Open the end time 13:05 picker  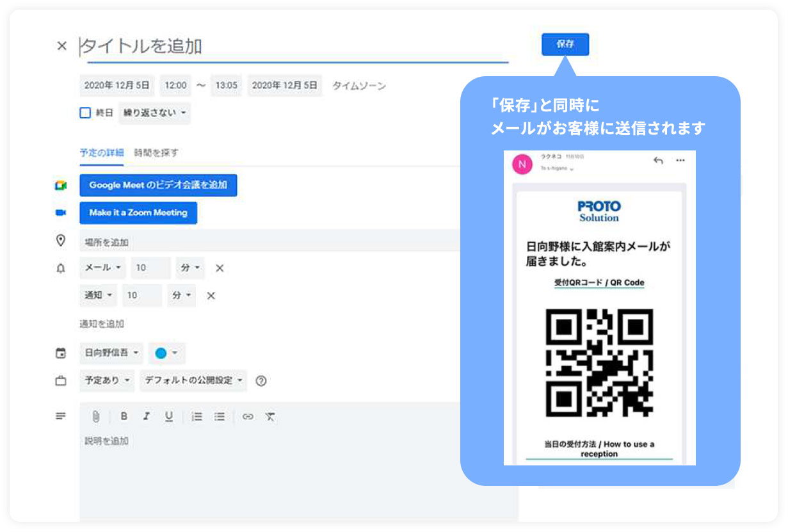pos(226,85)
